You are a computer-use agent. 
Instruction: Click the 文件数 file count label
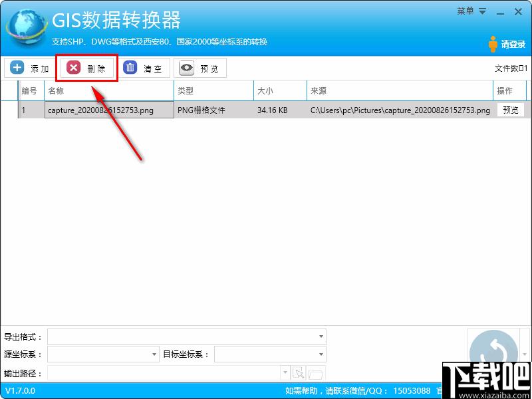coord(511,68)
